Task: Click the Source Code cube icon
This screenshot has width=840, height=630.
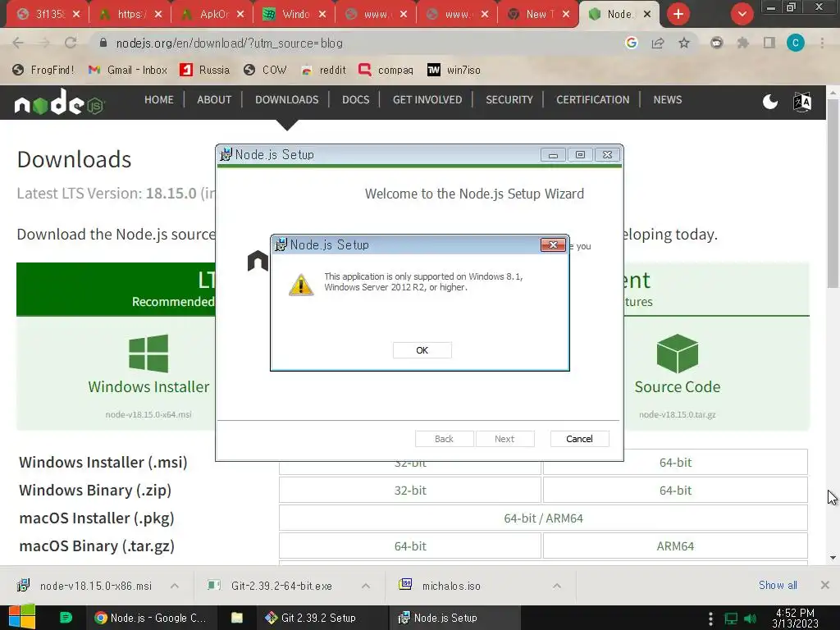Action: pyautogui.click(x=677, y=354)
